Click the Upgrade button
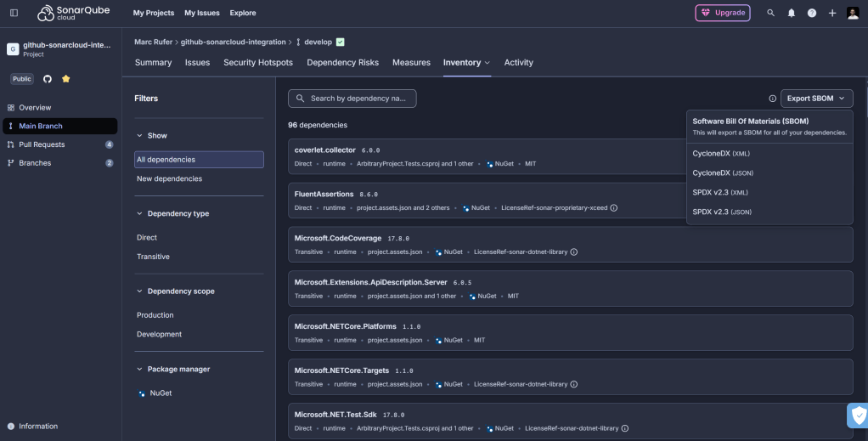The height and width of the screenshot is (441, 868). tap(723, 13)
